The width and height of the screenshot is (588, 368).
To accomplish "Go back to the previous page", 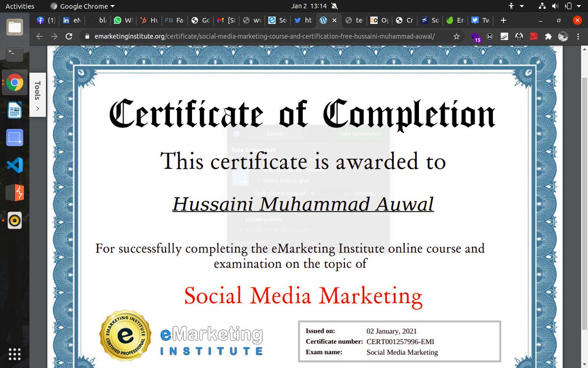I will pos(40,36).
